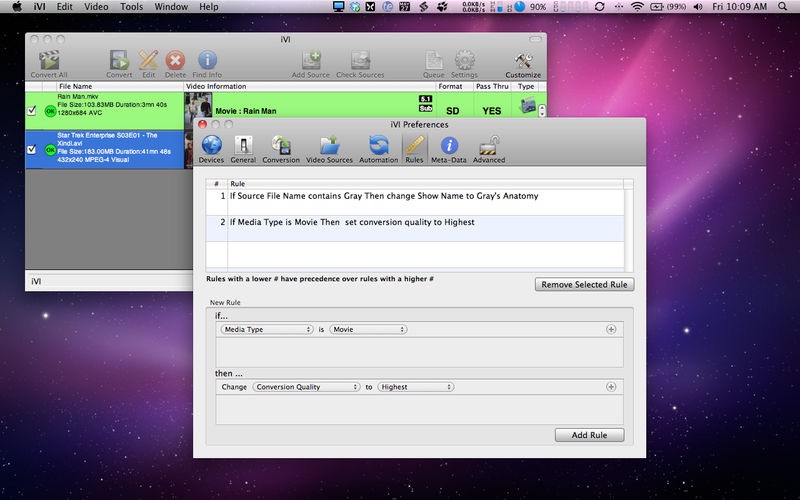Uncheck the Star Trek Enterprise file checkbox
This screenshot has height=500, width=800.
pyautogui.click(x=32, y=149)
